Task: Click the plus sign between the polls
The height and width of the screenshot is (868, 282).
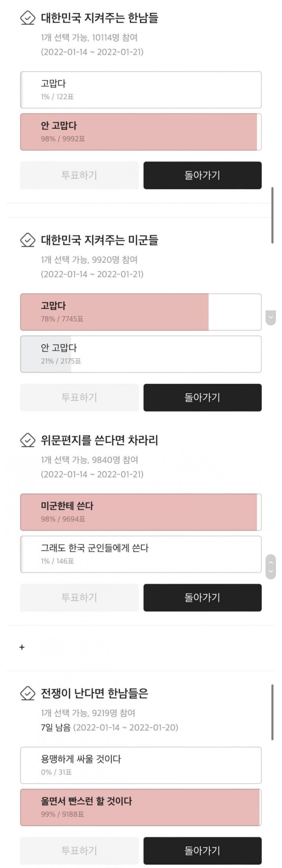Action: click(x=22, y=647)
